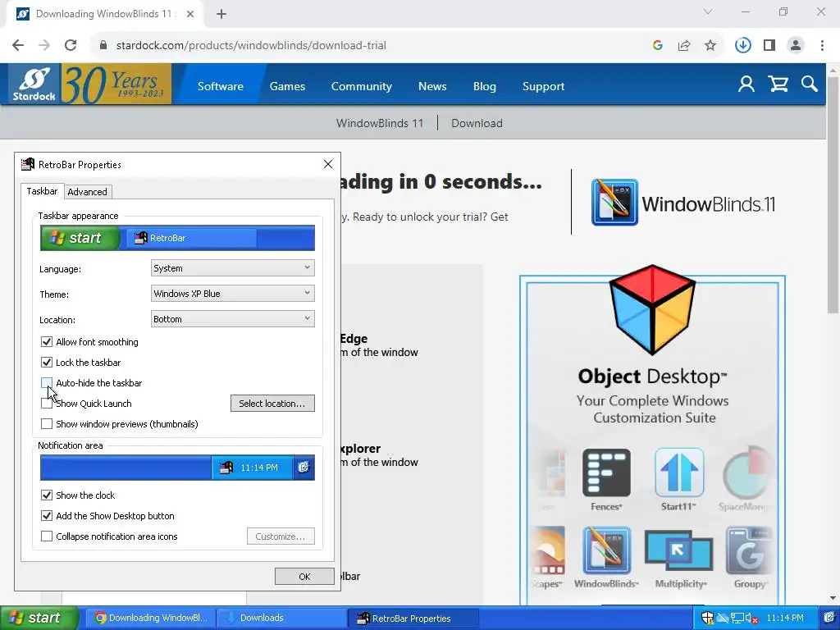The height and width of the screenshot is (630, 840).
Task: Uncheck Allow font smoothing
Action: pyautogui.click(x=47, y=342)
